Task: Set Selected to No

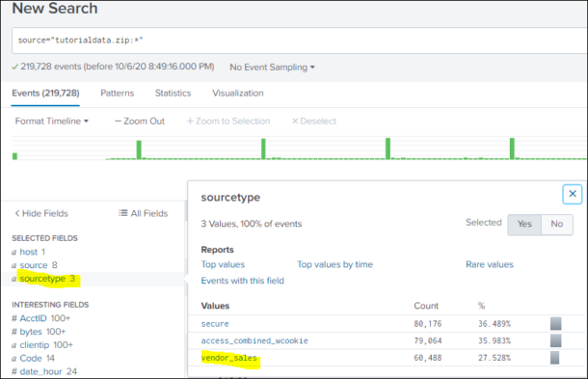Action: (557, 224)
